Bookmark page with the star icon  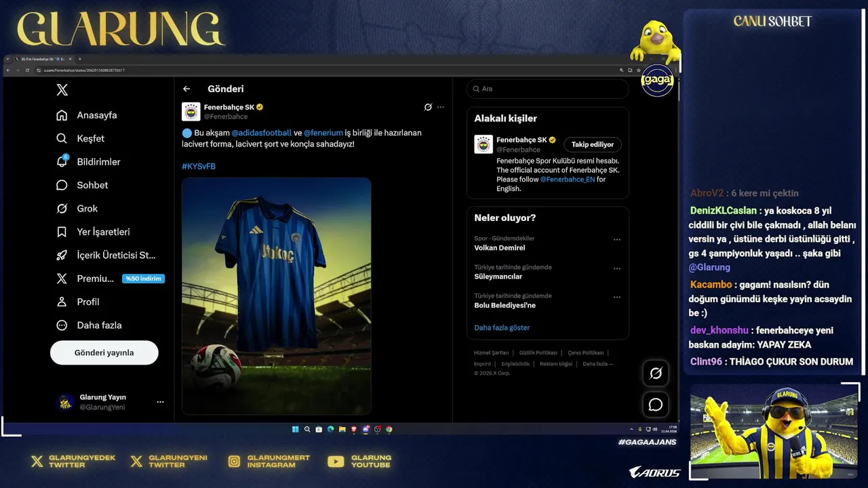(638, 70)
